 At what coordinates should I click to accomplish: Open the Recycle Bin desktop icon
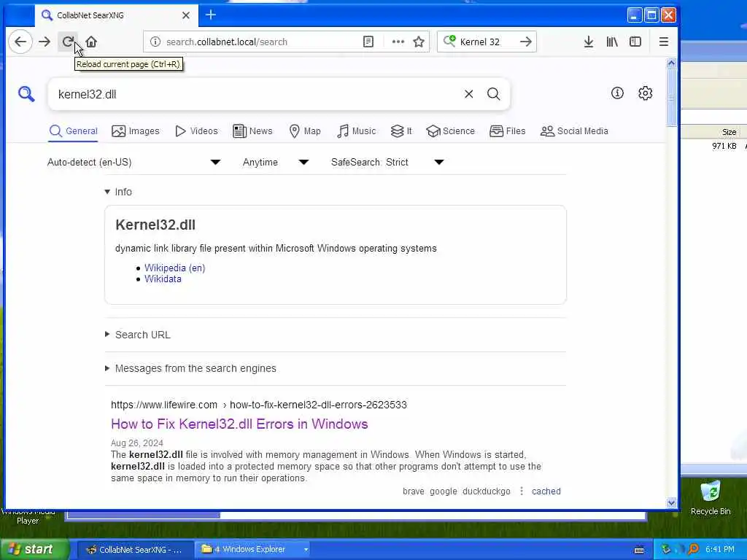[711, 497]
